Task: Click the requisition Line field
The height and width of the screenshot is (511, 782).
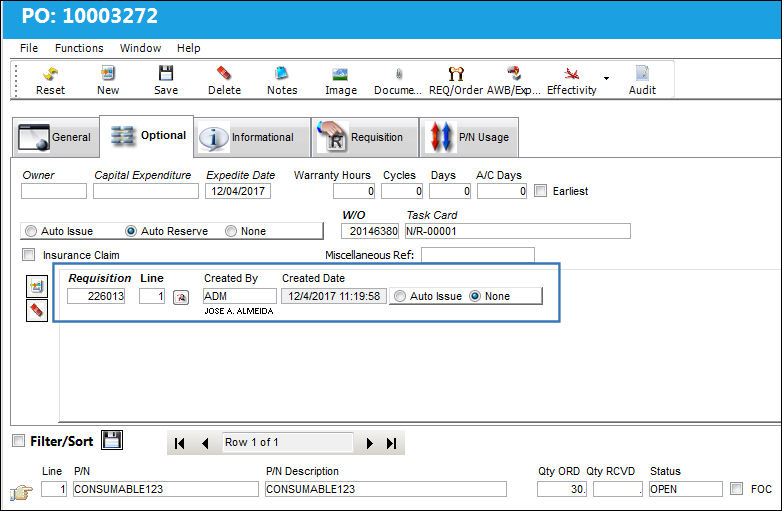Action: pos(152,296)
